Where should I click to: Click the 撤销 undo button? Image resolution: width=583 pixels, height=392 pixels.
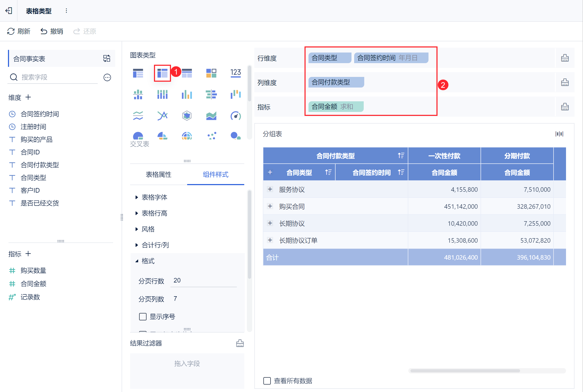click(52, 31)
